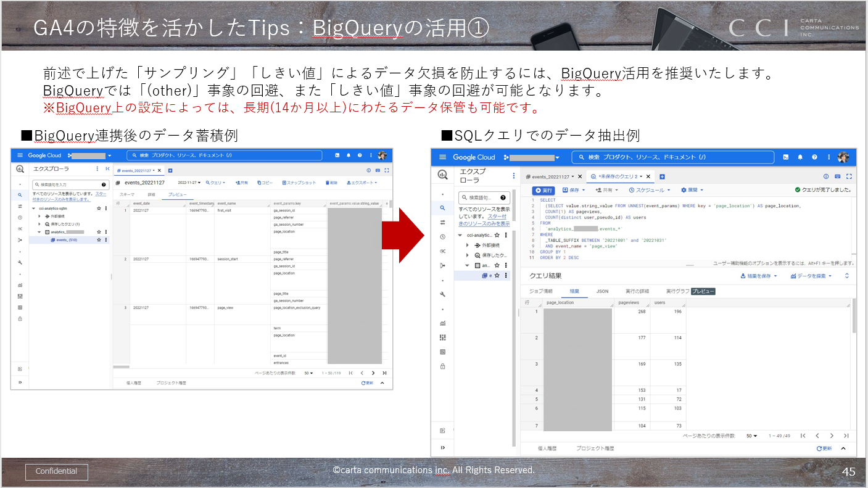The width and height of the screenshot is (868, 488).
Task: Open user avatar in SQL query example screenshot
Action: coord(844,157)
